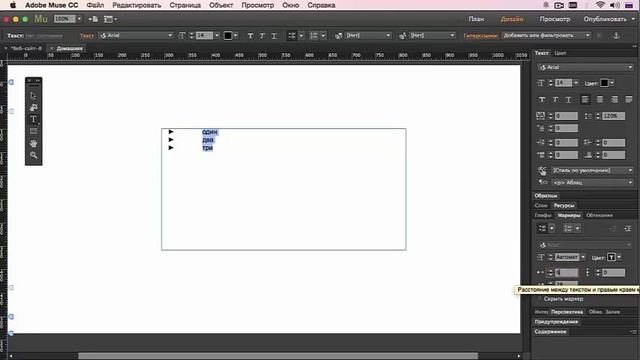640x360 pixels.
Task: Click paragraph style hand icon in Text panel
Action: pos(542,170)
